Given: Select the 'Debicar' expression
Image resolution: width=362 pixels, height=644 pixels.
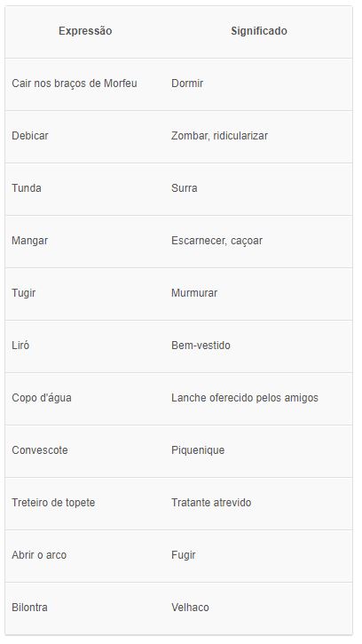Looking at the screenshot, I should (30, 136).
